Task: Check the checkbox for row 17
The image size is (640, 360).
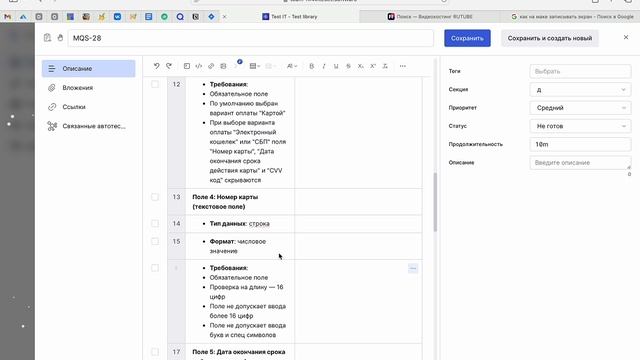Action: [155, 352]
